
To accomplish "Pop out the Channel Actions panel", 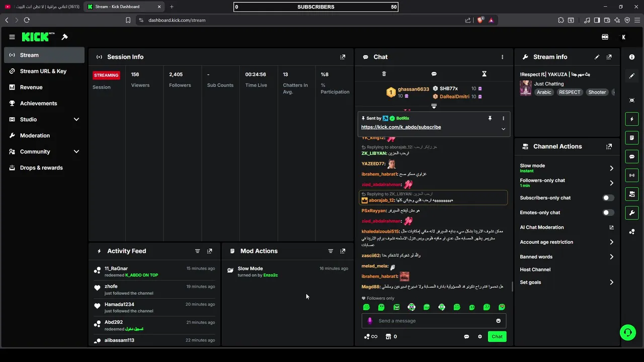I will tap(609, 146).
